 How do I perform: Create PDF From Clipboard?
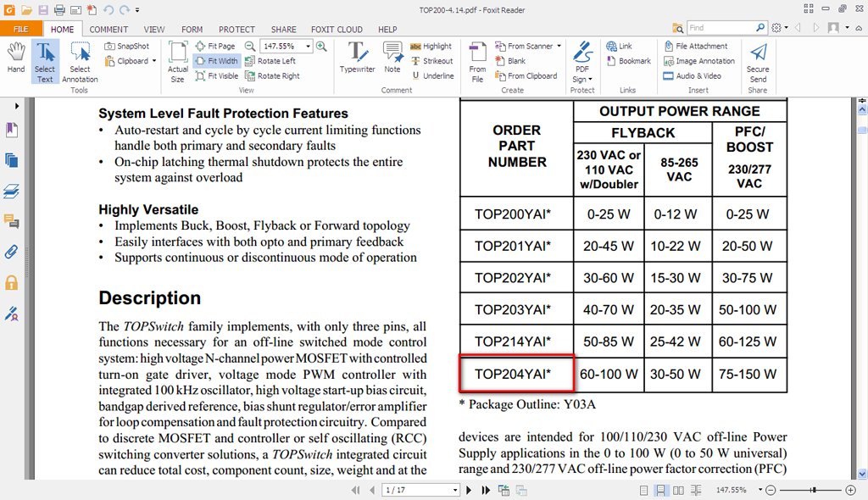point(526,76)
